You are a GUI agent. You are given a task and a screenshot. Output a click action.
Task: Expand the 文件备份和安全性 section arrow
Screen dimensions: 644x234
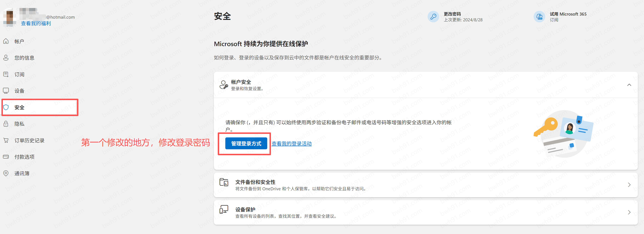[629, 185]
